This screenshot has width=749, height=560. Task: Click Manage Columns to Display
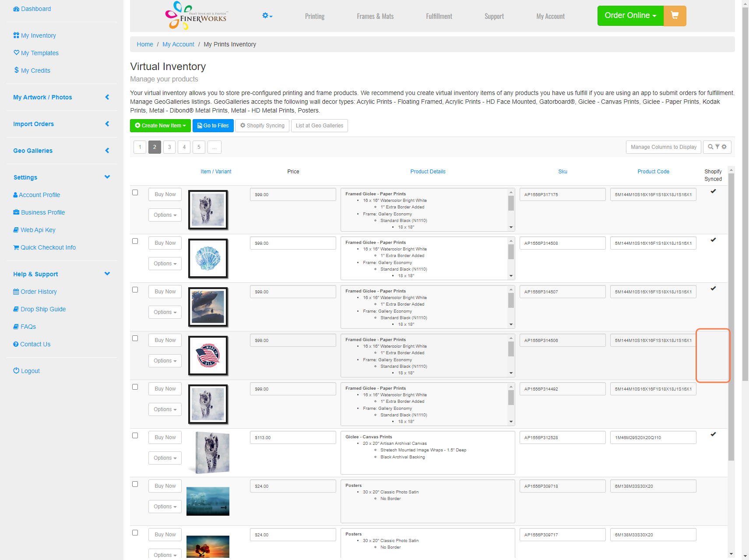tap(664, 147)
